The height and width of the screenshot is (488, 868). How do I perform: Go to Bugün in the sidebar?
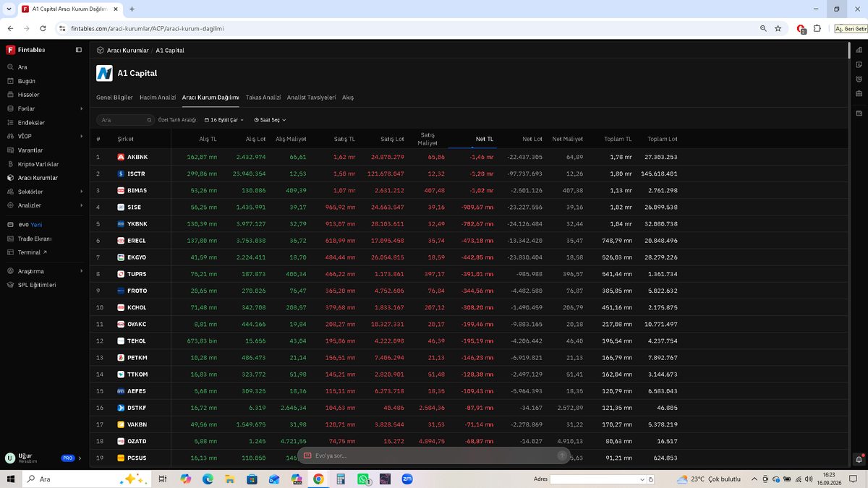[27, 81]
